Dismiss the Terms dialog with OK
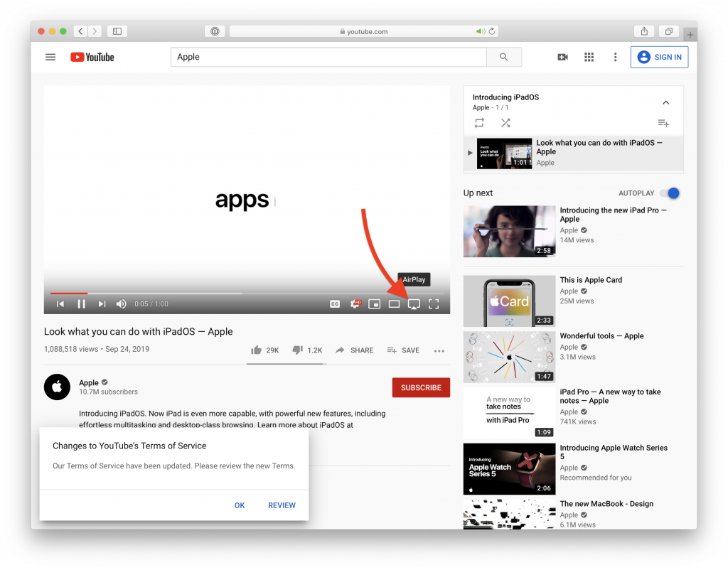728x570 pixels. point(240,505)
